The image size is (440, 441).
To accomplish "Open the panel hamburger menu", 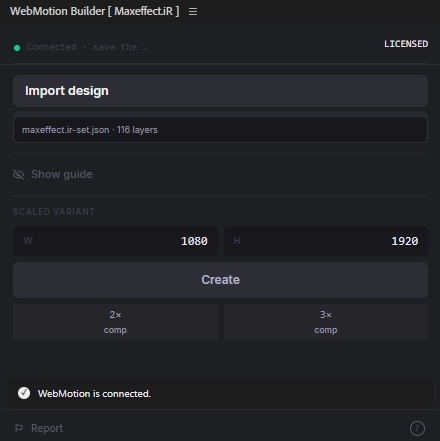I will [x=193, y=11].
